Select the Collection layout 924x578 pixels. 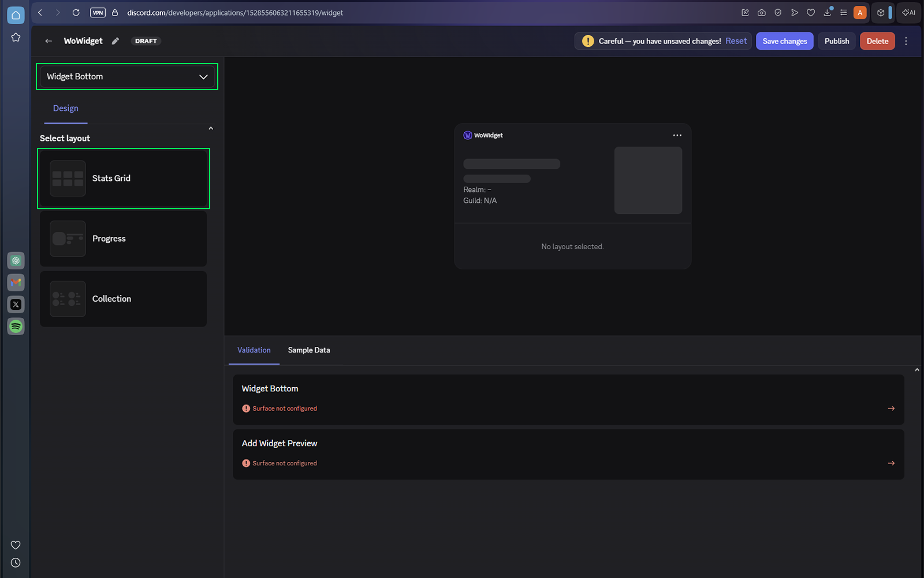[x=124, y=299]
